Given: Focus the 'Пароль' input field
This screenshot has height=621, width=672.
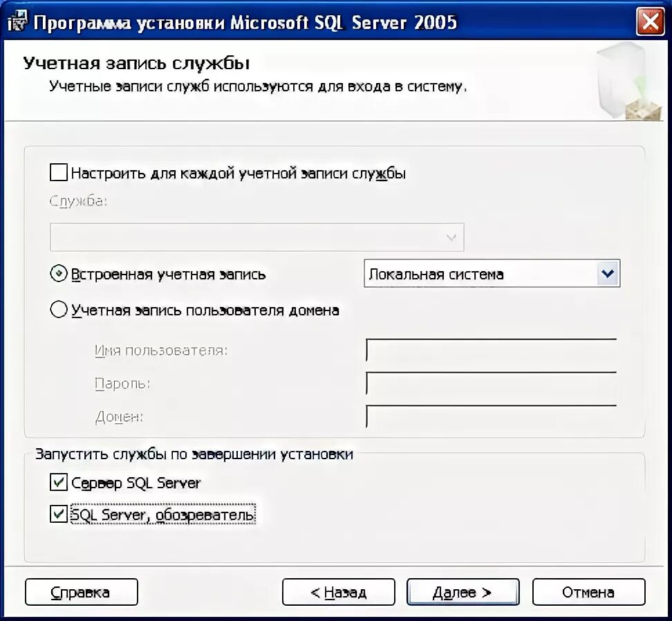Looking at the screenshot, I should click(491, 382).
